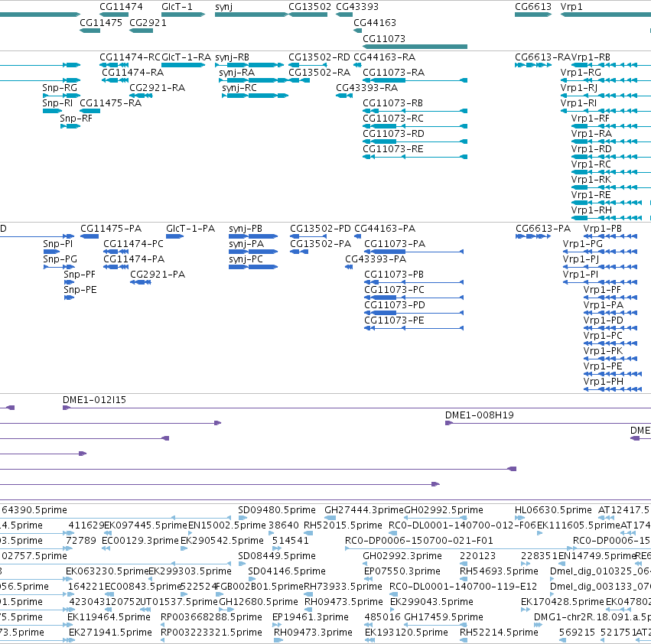Select protein CG11073-PC
The width and height of the screenshot is (651, 644).
(414, 298)
